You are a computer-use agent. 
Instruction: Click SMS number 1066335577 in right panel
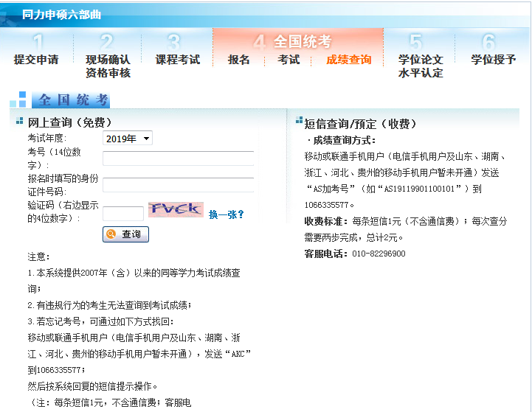[x=326, y=205]
